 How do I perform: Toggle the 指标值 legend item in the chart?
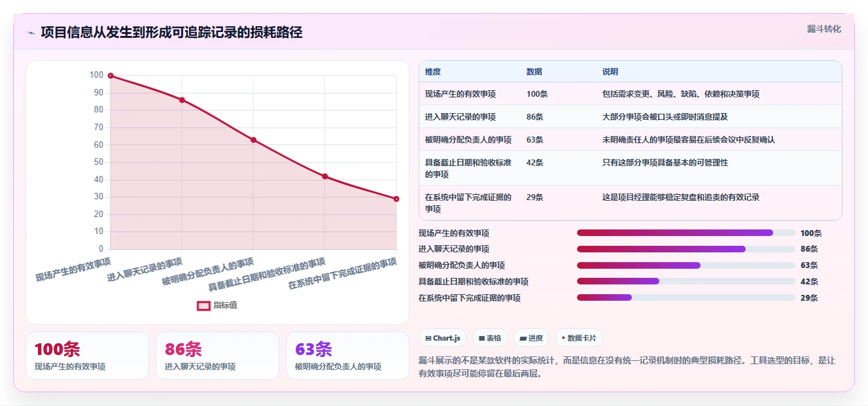coord(218,305)
